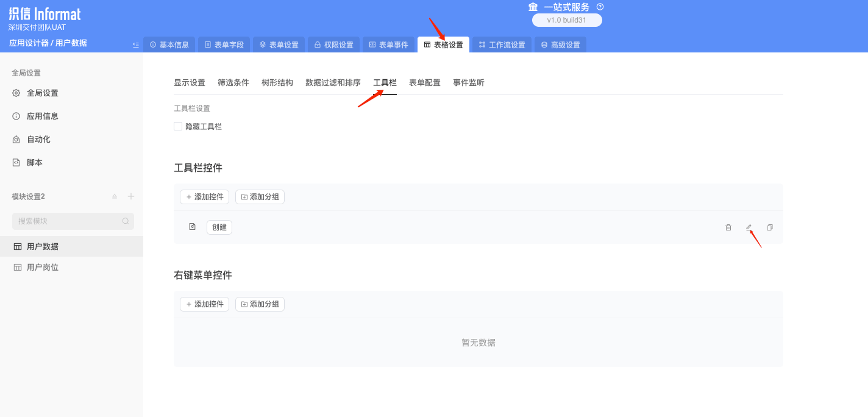Enable the 隐藏工具栏 checkbox

click(177, 126)
